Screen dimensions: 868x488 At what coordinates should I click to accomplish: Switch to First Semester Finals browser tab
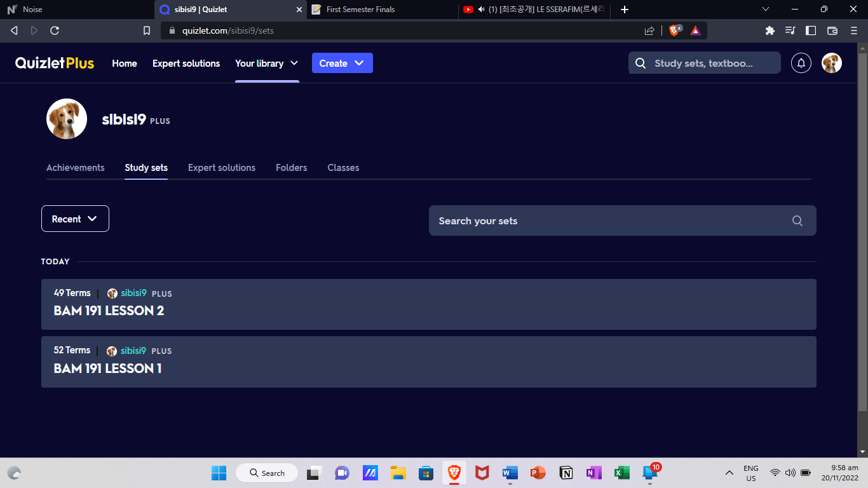[x=382, y=10]
